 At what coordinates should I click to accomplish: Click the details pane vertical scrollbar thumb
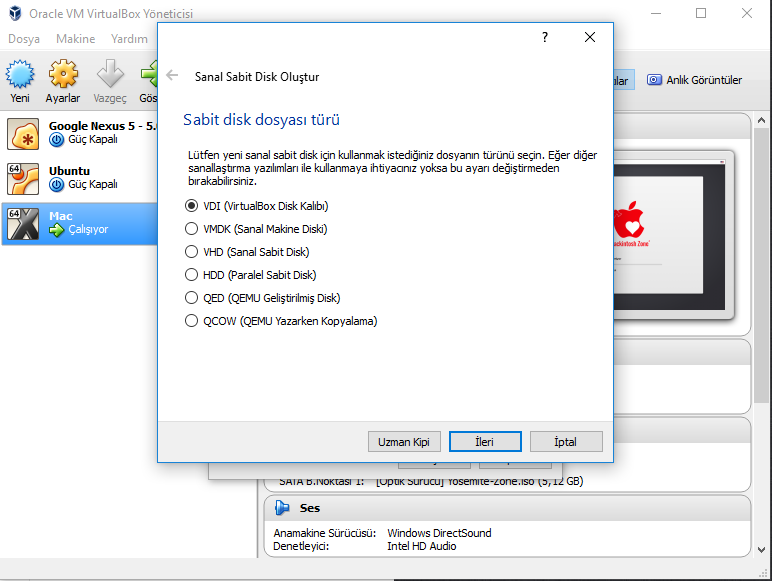click(761, 266)
